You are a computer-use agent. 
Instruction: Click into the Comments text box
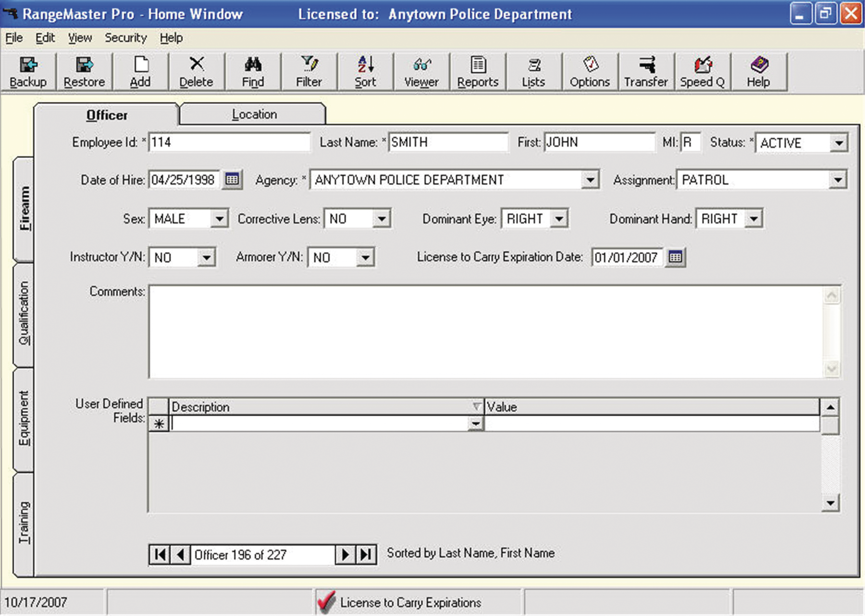[x=485, y=332]
